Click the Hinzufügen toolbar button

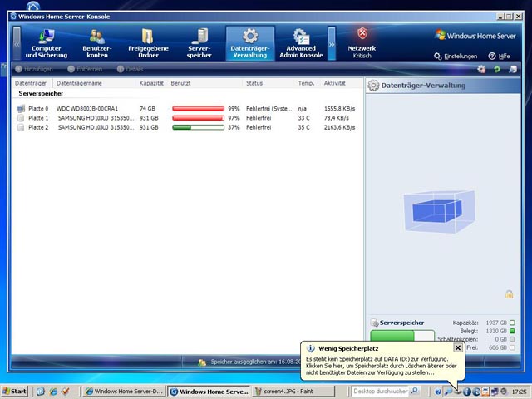pyautogui.click(x=34, y=69)
